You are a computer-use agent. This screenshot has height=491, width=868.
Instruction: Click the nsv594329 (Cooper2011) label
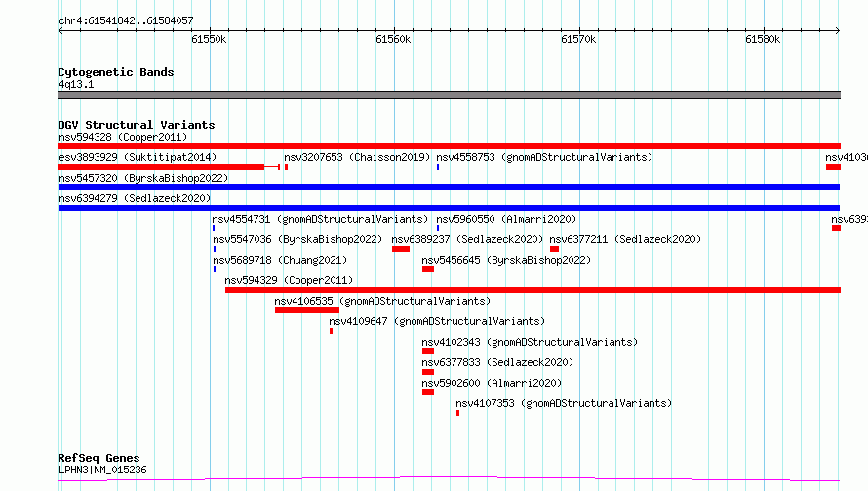289,280
